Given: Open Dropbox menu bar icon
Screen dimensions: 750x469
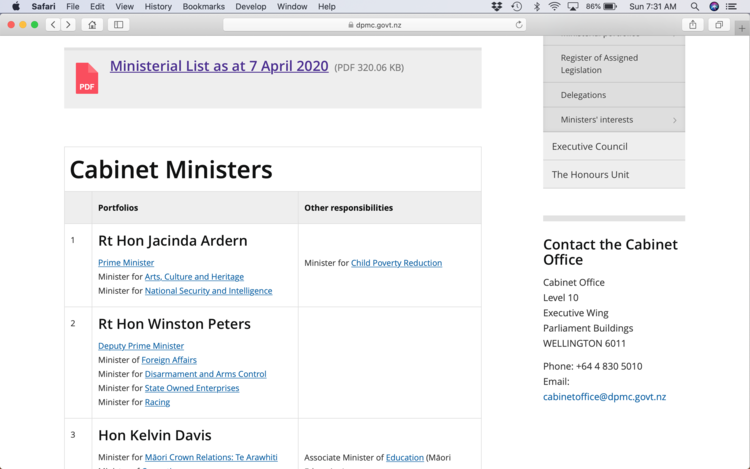Looking at the screenshot, I should click(x=497, y=6).
